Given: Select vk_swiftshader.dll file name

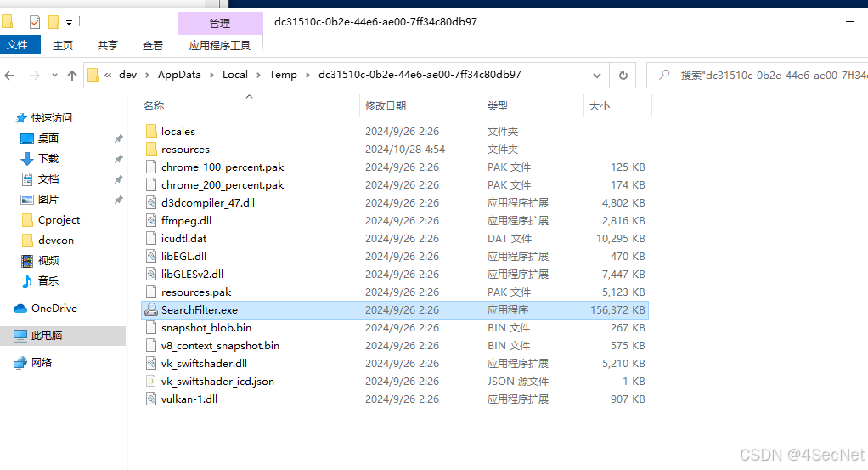Looking at the screenshot, I should (204, 364).
